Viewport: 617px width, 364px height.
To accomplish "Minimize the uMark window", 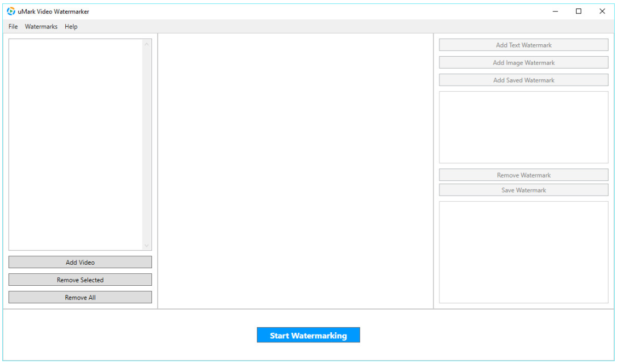I will tap(555, 11).
